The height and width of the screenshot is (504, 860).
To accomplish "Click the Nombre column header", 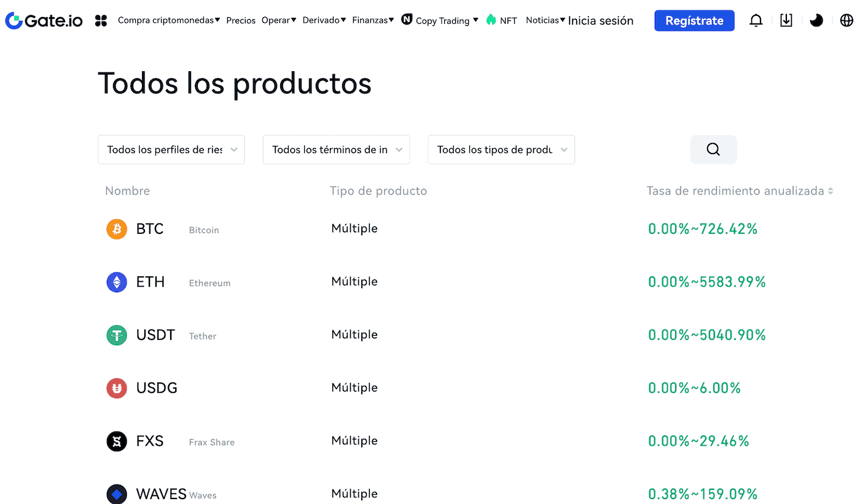I will pyautogui.click(x=127, y=191).
